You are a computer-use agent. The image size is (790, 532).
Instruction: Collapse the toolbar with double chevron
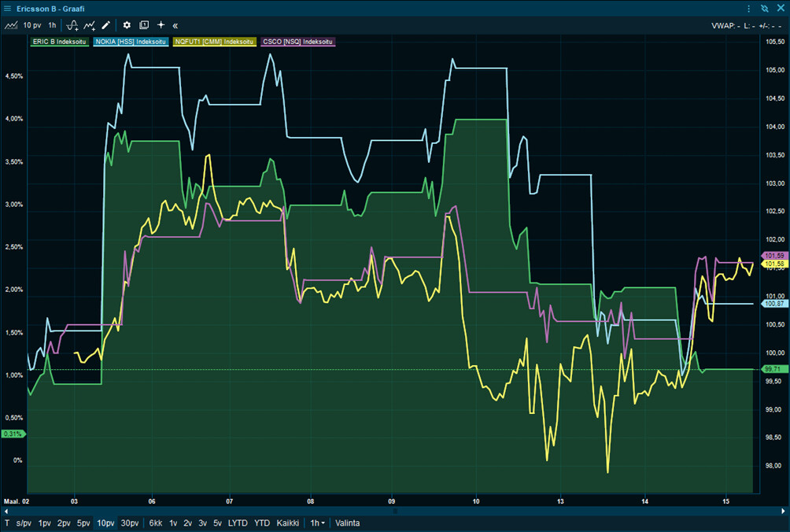(x=175, y=25)
